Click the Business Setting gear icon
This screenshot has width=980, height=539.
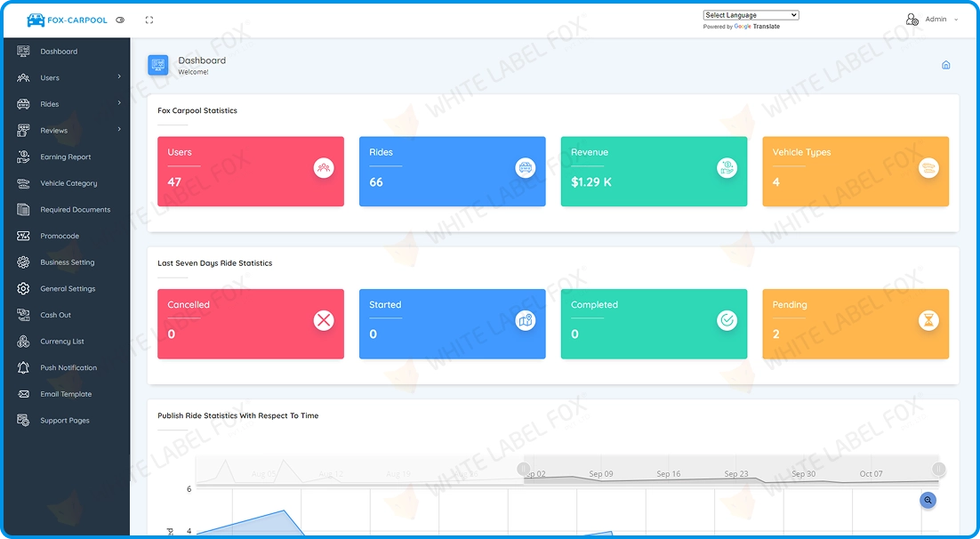[x=23, y=262]
